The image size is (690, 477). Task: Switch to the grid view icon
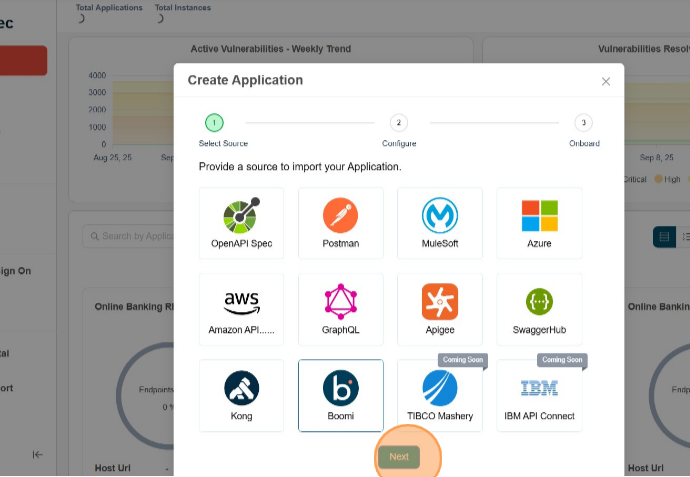[x=662, y=236]
